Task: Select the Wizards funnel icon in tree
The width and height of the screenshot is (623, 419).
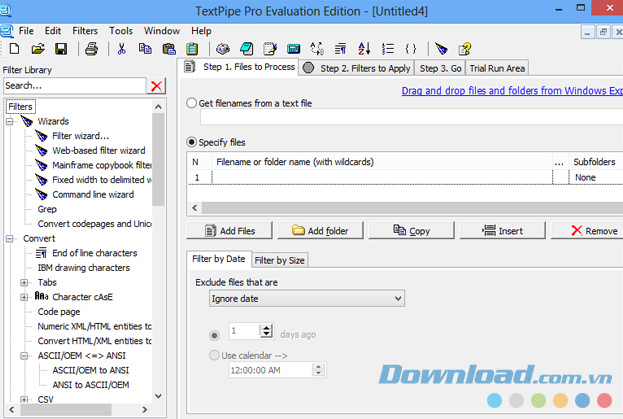Action: tap(27, 121)
